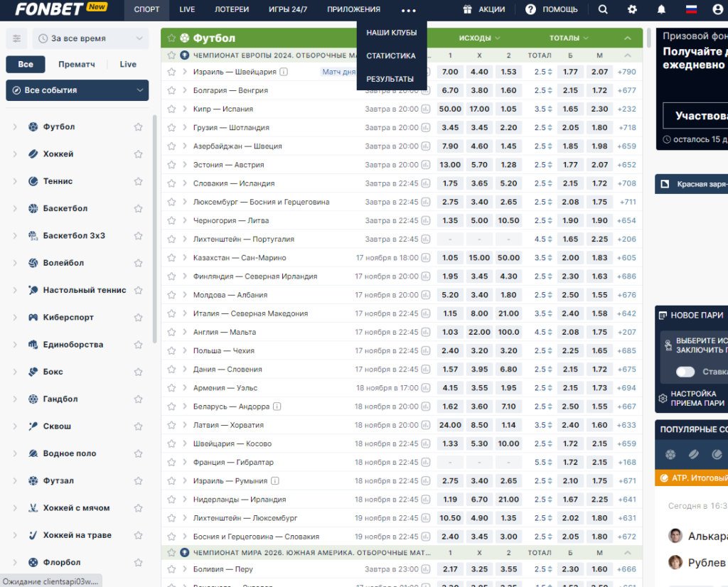Click the Russian flag language icon
This screenshot has height=587, width=728.
[691, 9]
